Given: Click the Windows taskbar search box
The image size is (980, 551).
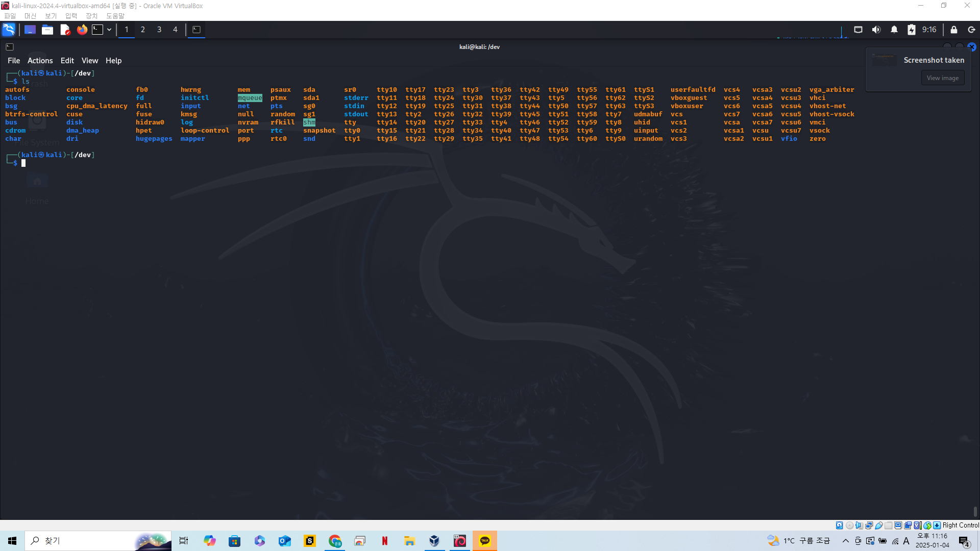Looking at the screenshot, I should click(x=82, y=541).
